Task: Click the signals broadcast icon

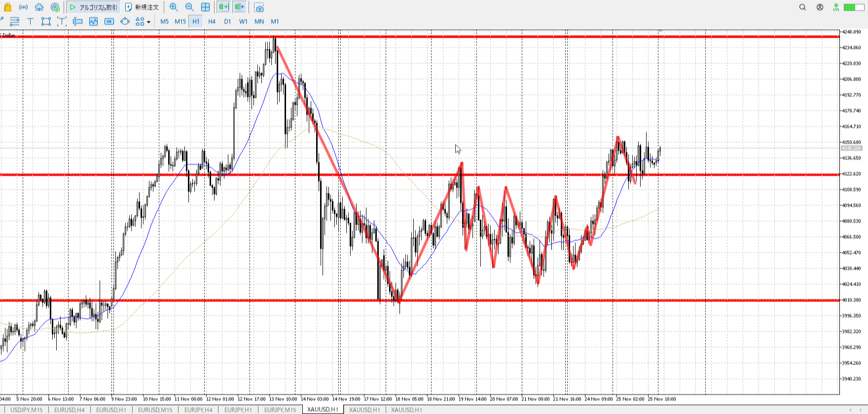Action: 23,7
